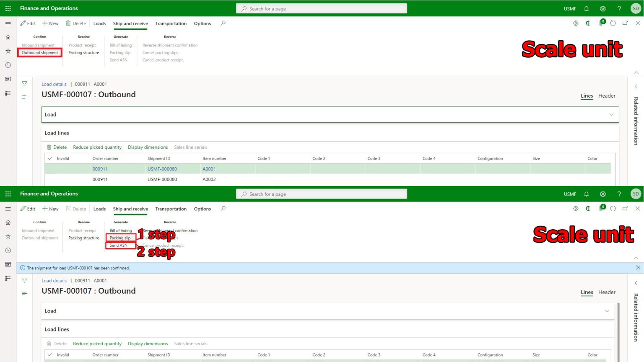This screenshot has height=362, width=644.
Task: Expand navigation hamburger menu in top window
Action: coord(8,23)
